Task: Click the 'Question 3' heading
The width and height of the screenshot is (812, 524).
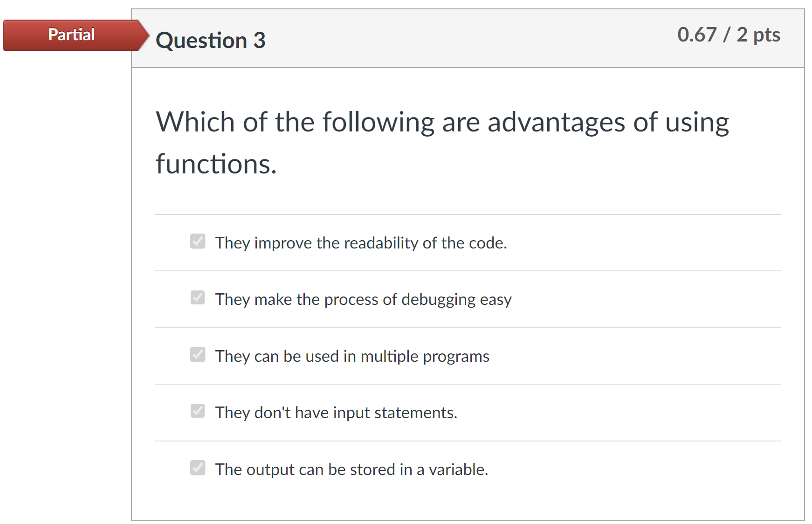Action: point(210,40)
